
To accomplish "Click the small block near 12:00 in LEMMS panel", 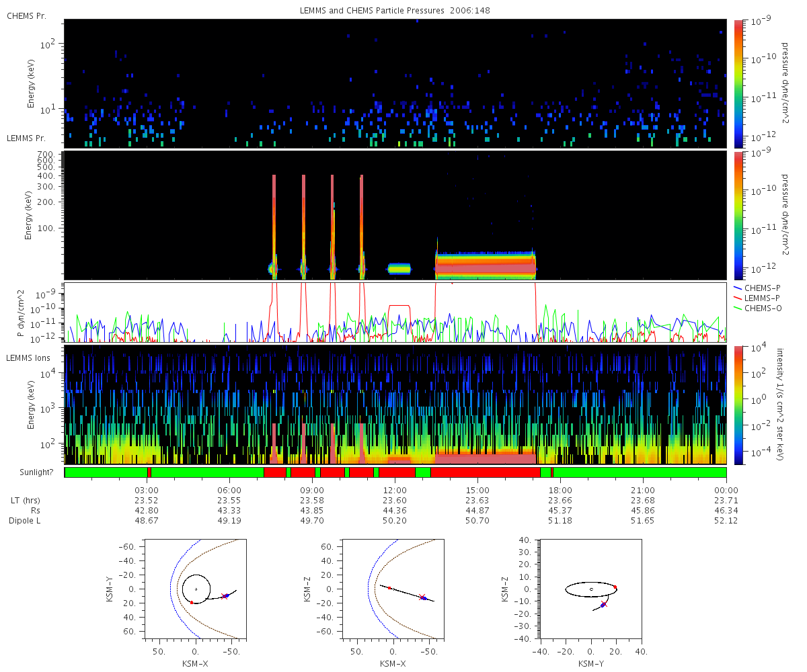I will 399,269.
